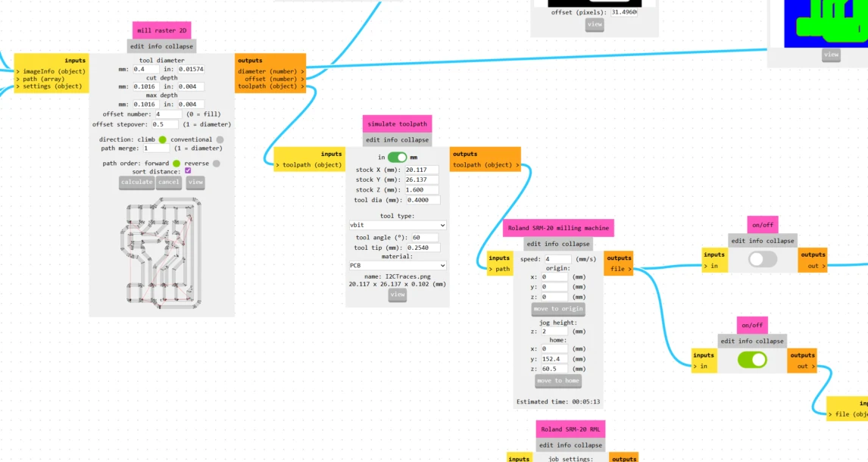Turn off the lower on/off module switch
This screenshot has height=462, width=868.
click(x=752, y=360)
